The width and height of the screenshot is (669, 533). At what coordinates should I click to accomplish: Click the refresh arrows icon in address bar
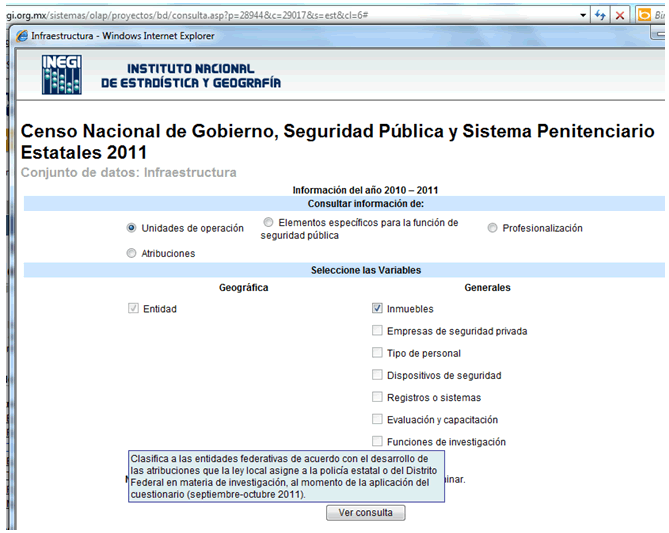[x=600, y=15]
